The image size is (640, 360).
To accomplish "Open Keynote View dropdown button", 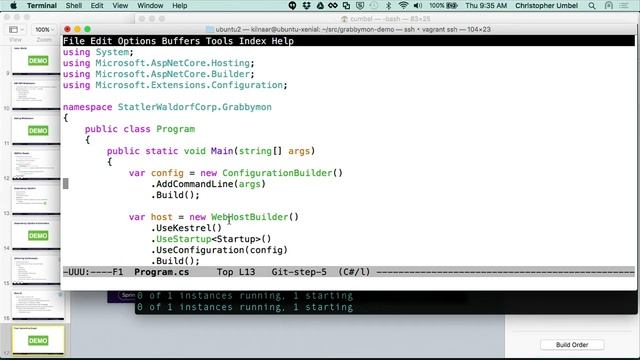I will [16, 29].
